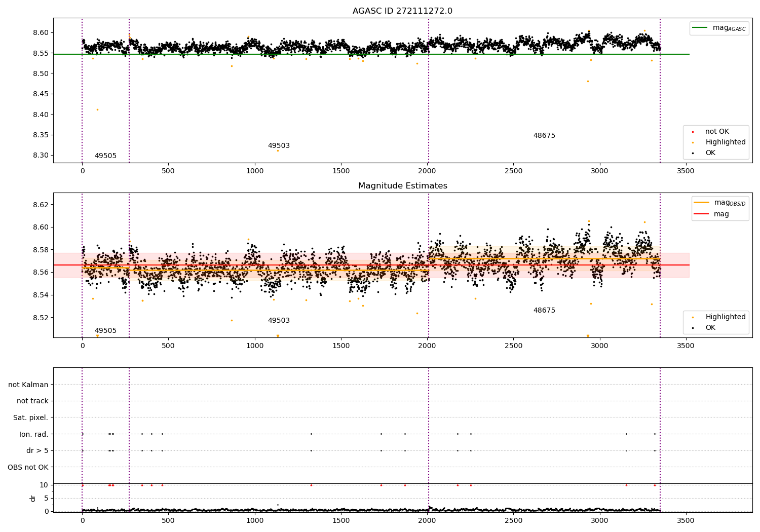Click x-axis tick 3500 in top plot
Image resolution: width=760 pixels, height=532 pixels.
[686, 171]
